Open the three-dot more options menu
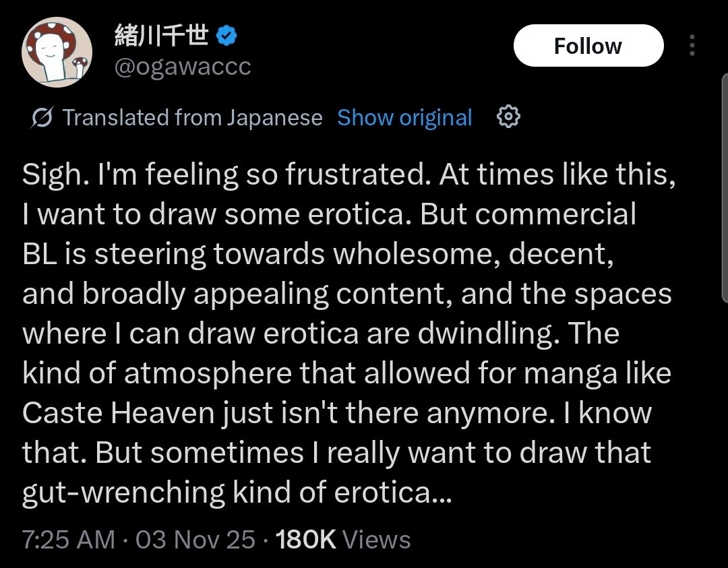 (x=692, y=46)
